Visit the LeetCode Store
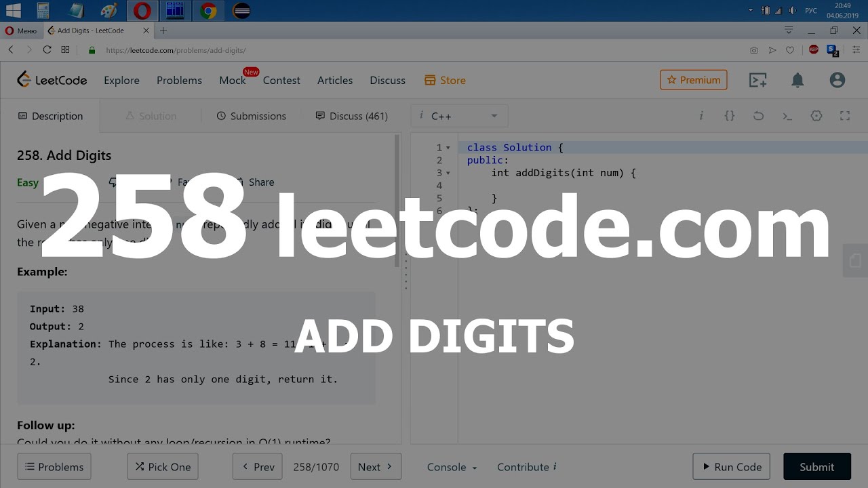 point(445,80)
